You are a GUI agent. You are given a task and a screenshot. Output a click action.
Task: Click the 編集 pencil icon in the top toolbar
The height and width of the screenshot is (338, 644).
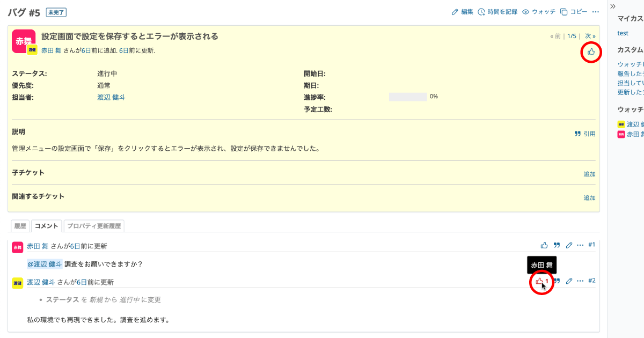click(455, 12)
